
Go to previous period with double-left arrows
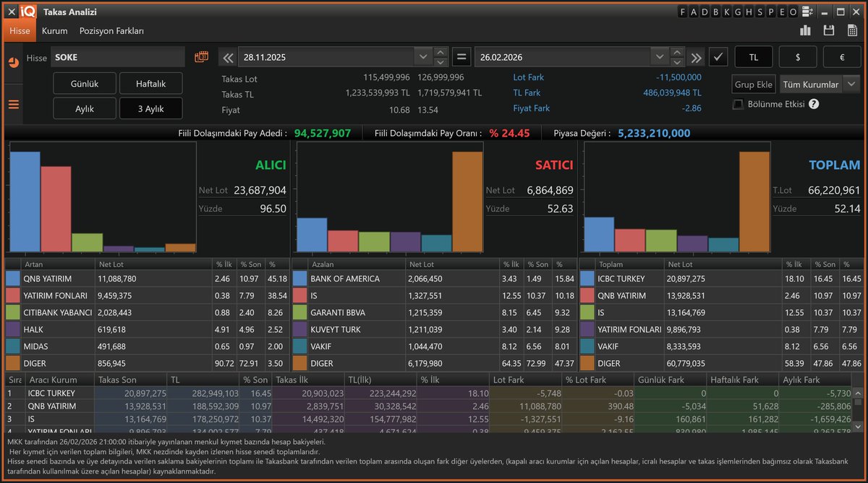click(x=227, y=57)
